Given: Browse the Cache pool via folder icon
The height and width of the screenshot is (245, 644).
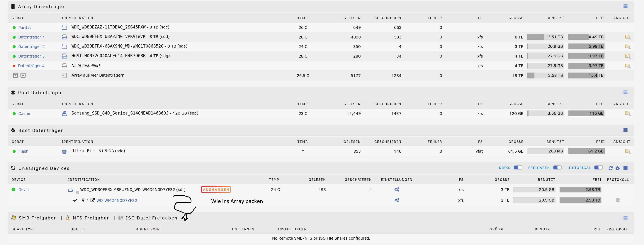Looking at the screenshot, I should coord(628,114).
